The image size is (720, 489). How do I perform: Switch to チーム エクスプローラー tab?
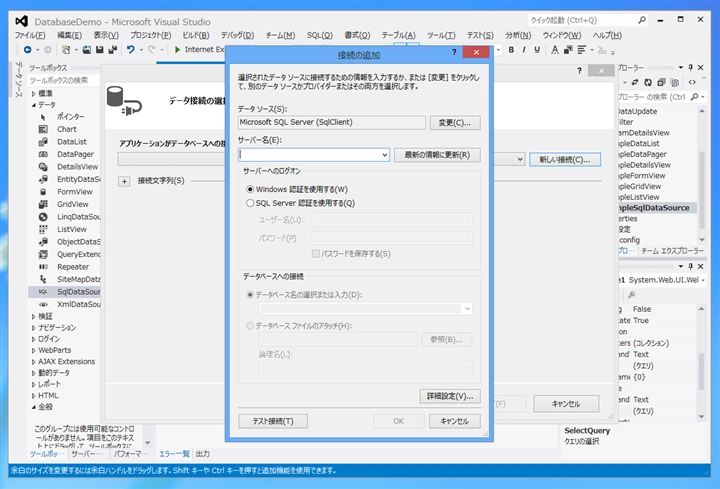click(x=672, y=251)
